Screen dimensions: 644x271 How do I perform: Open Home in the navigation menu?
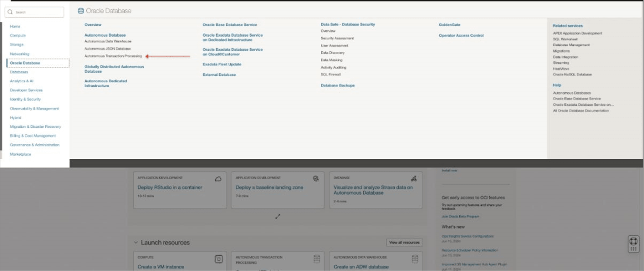click(15, 26)
